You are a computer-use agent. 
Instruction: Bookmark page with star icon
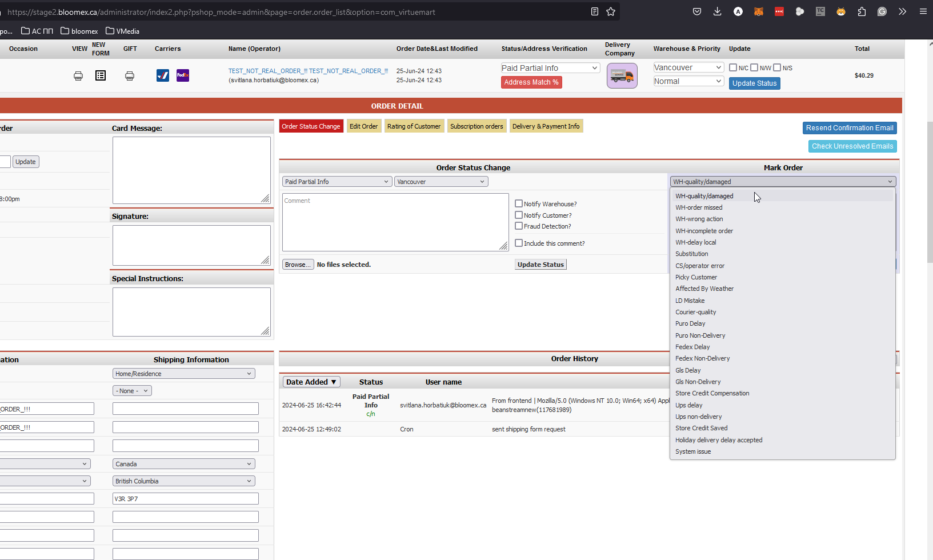611,11
